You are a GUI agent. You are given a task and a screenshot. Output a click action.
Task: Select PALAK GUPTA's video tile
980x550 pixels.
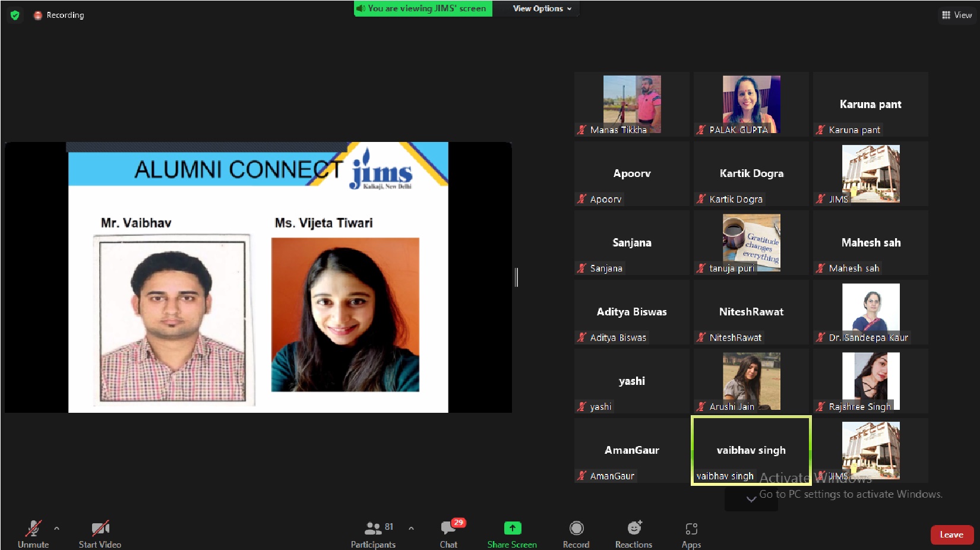(x=751, y=104)
